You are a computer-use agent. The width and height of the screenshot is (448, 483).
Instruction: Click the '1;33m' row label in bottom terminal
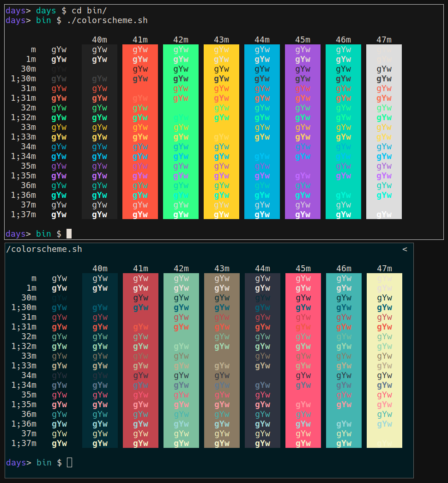24,366
